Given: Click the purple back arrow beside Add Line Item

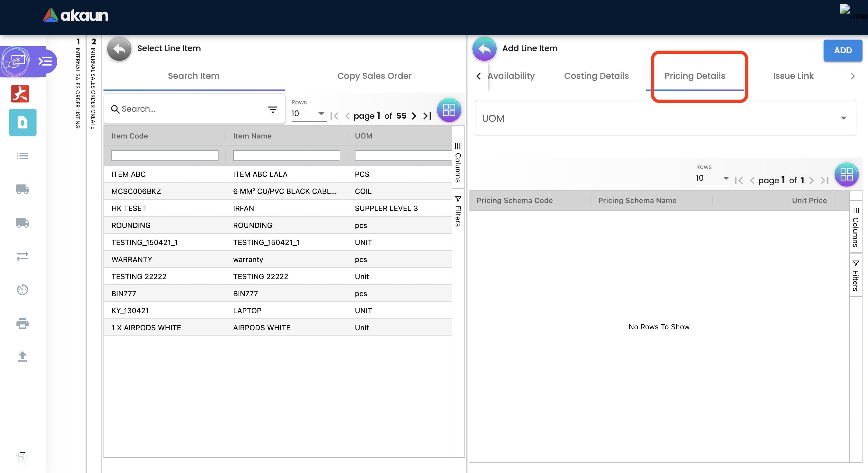Looking at the screenshot, I should [484, 49].
